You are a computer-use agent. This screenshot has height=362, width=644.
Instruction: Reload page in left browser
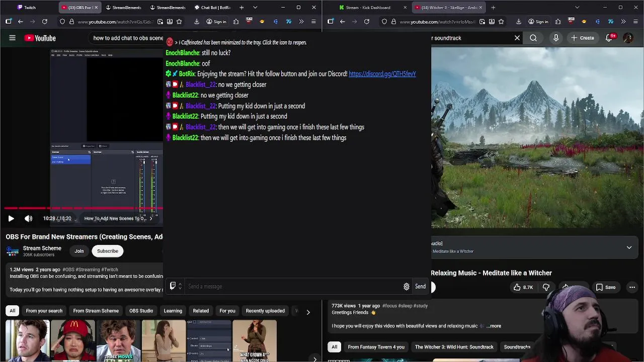pyautogui.click(x=45, y=22)
